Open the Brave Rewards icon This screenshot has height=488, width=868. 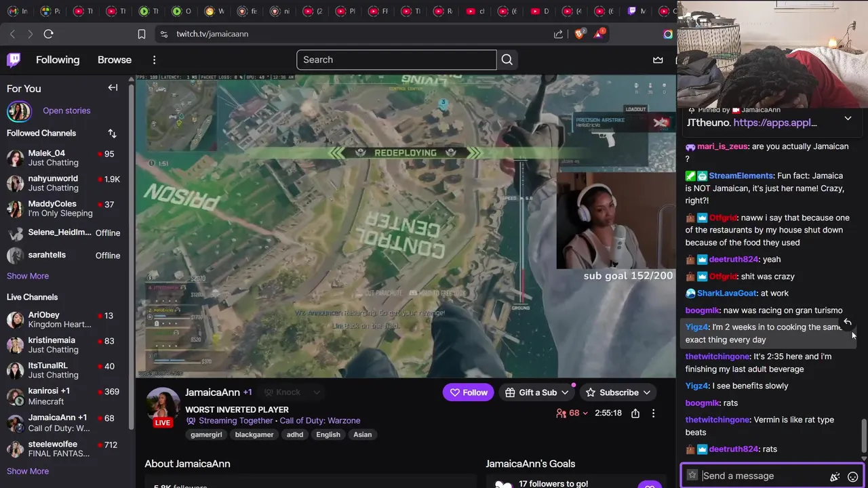coord(599,33)
